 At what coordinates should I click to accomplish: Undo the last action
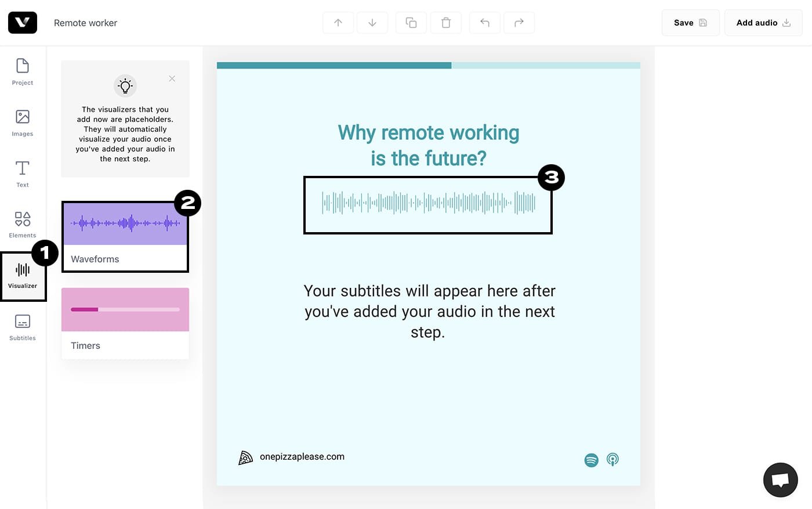484,23
